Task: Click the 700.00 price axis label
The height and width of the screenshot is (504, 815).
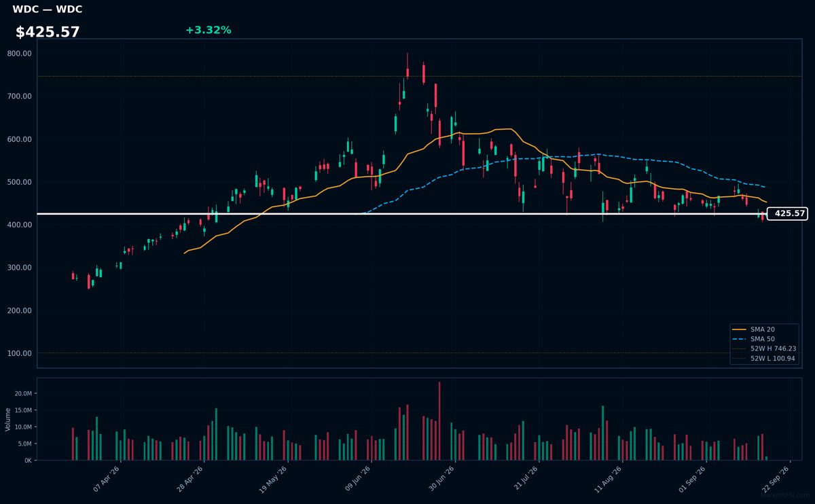Action: 20,96
